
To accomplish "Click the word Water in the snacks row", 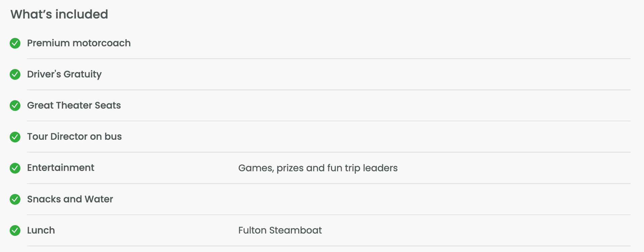I will [x=99, y=199].
